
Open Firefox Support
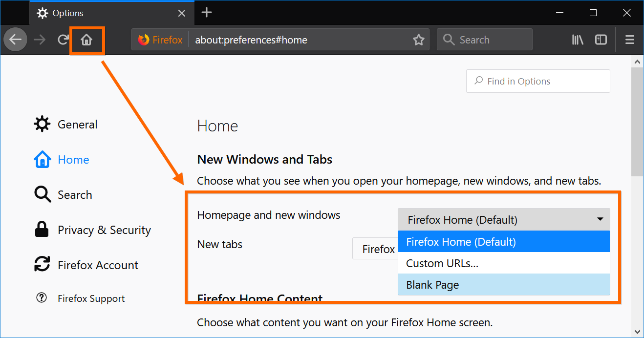(x=91, y=298)
